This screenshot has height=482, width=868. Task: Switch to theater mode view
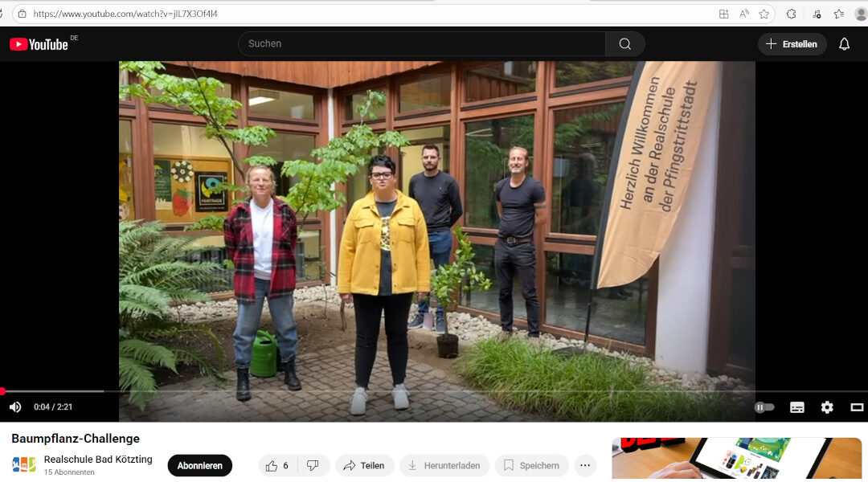coord(857,407)
